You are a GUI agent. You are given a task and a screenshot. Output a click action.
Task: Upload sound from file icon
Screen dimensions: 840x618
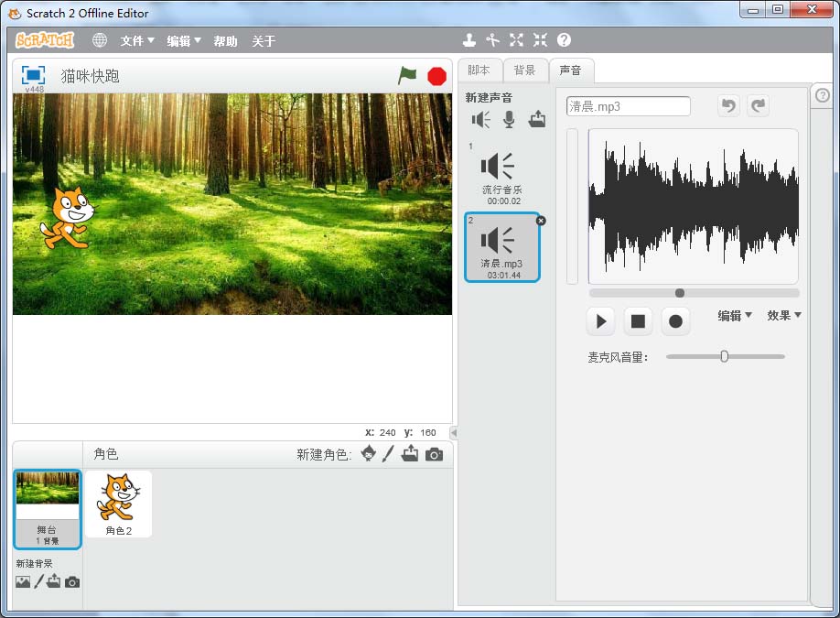click(x=537, y=119)
